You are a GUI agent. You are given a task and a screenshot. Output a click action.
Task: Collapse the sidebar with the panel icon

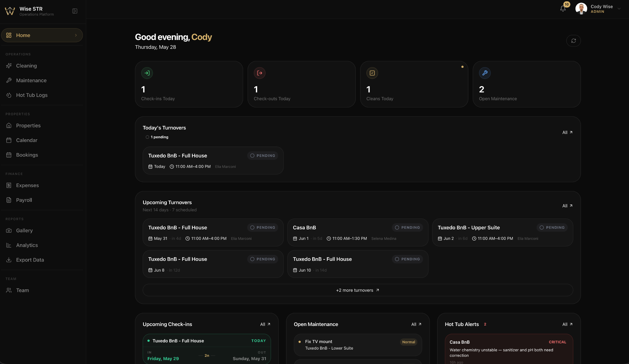[75, 11]
